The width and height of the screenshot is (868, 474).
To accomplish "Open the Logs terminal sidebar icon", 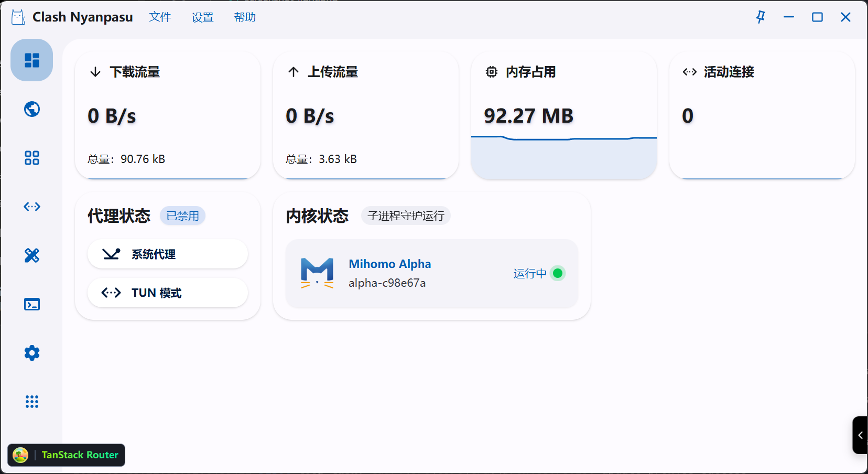I will tap(32, 304).
